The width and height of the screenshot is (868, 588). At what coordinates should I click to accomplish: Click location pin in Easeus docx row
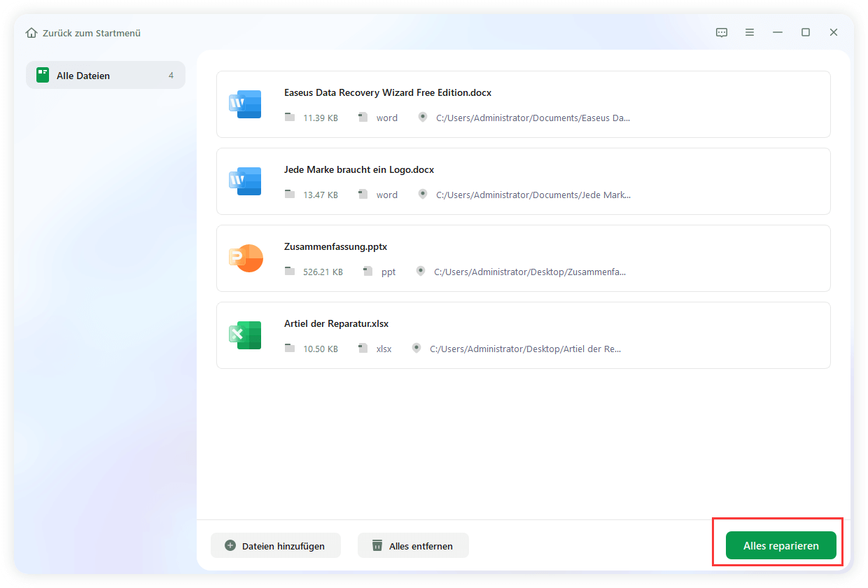(422, 118)
